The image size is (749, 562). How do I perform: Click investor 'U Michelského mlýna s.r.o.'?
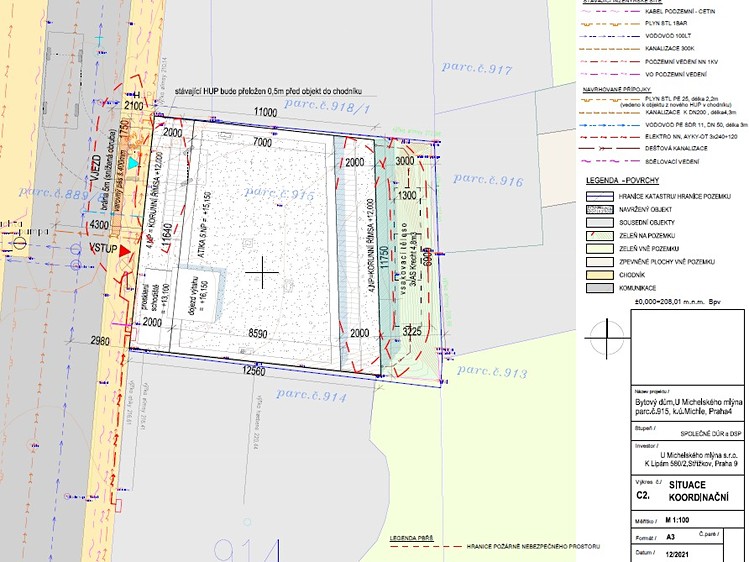698,455
